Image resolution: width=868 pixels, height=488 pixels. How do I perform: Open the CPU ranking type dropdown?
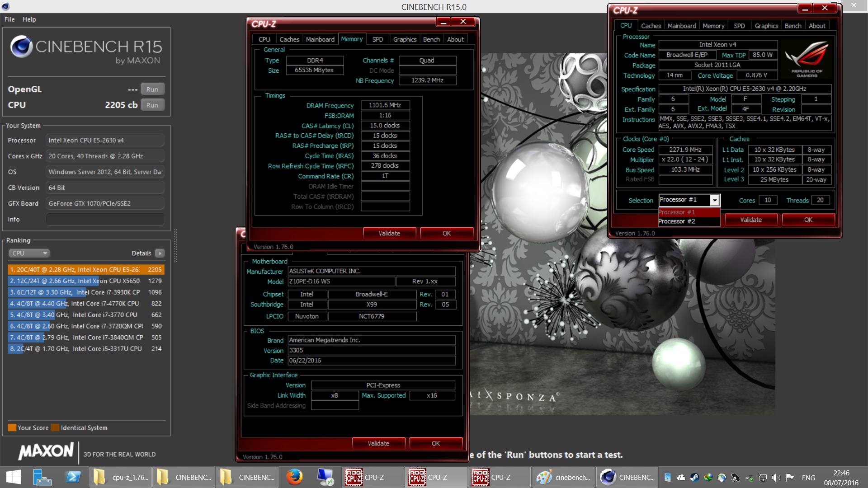pos(29,253)
